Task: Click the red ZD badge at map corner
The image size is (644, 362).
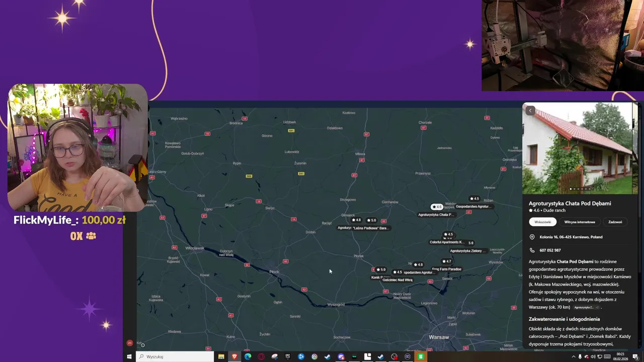Action: 130,343
